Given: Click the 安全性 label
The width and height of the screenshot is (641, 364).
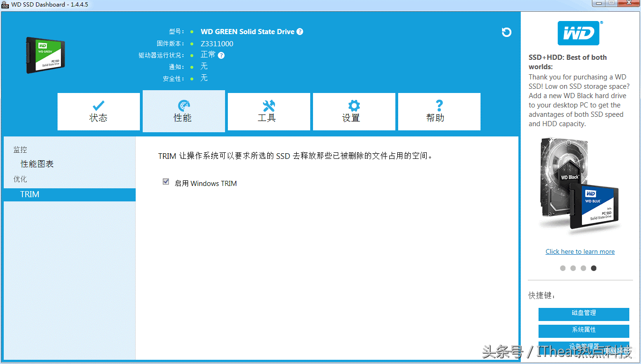Looking at the screenshot, I should (174, 79).
